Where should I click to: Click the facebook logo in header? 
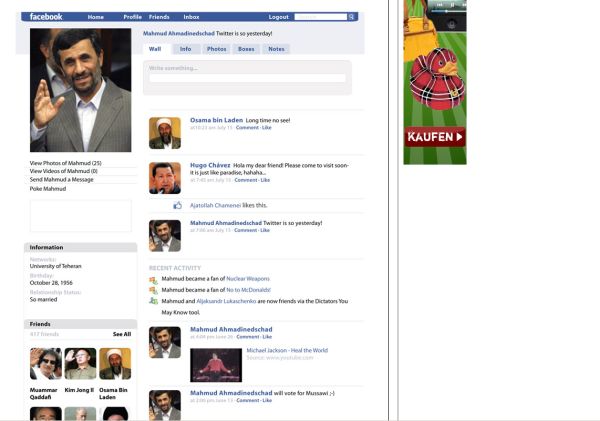(x=46, y=17)
